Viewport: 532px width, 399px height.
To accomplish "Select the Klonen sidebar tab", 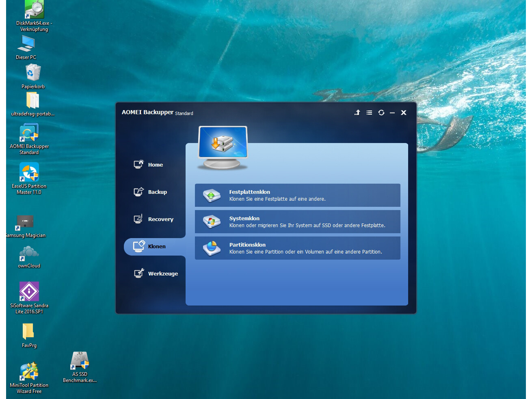I will [154, 246].
